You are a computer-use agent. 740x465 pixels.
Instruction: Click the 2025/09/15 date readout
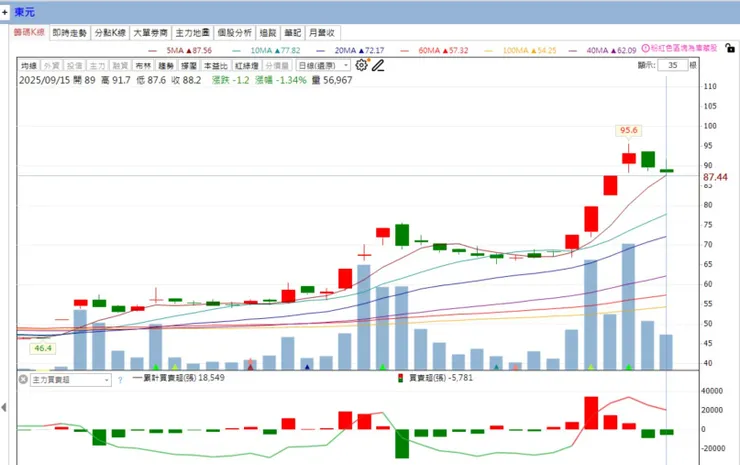[x=44, y=80]
